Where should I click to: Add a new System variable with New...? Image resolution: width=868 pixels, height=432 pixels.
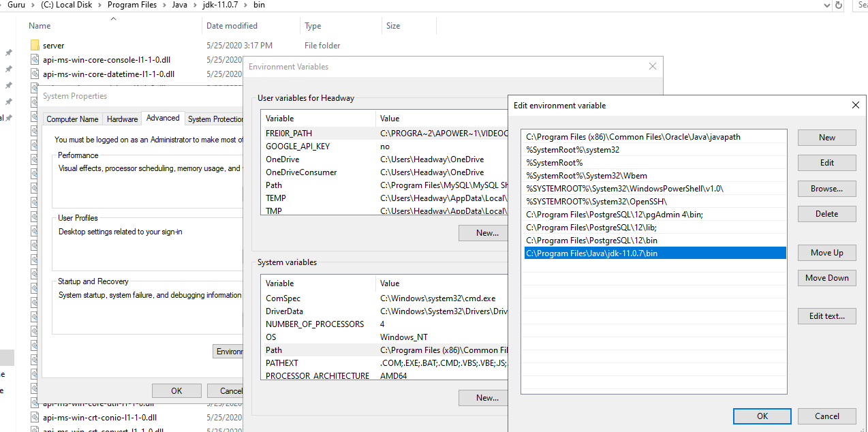click(482, 397)
